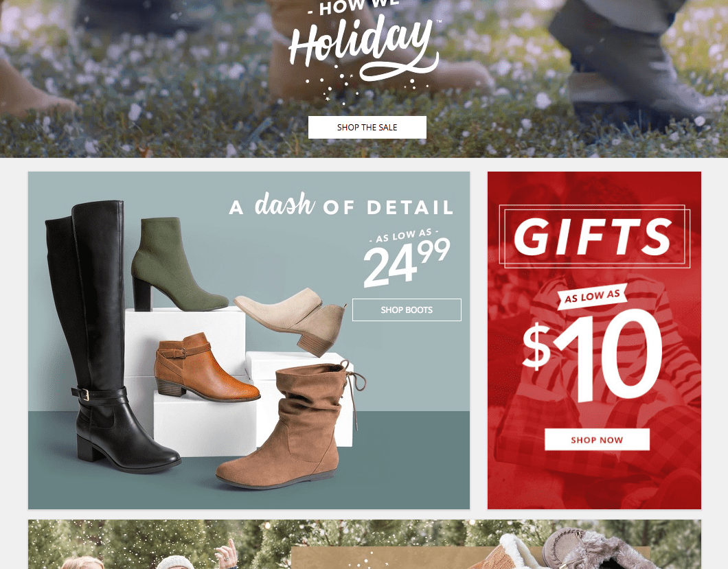The image size is (728, 569).
Task: Click the SHOP THE SALE button
Action: click(x=367, y=127)
